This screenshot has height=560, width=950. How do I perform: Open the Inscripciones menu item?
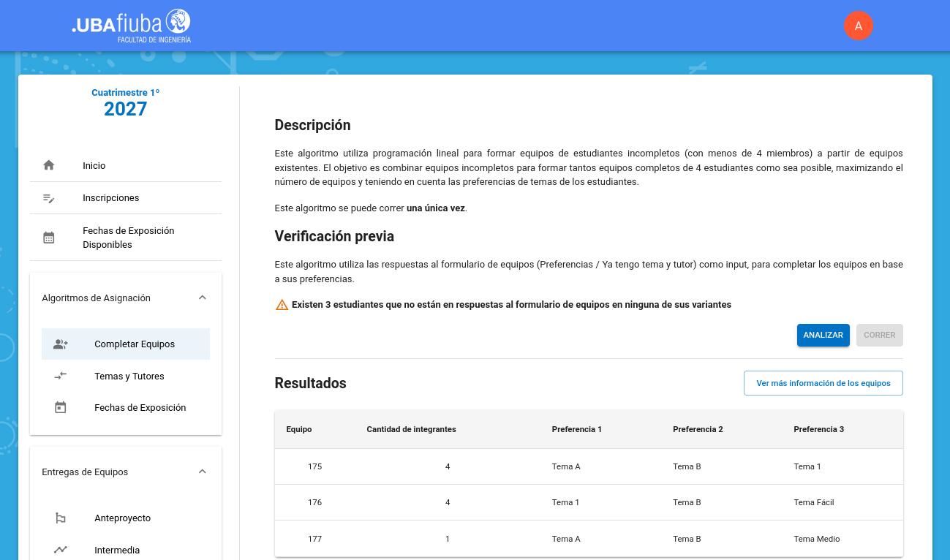click(111, 198)
